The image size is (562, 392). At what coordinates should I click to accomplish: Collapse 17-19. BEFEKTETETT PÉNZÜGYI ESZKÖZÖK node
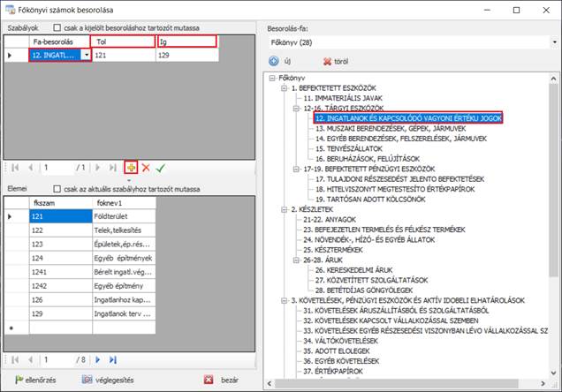pos(296,169)
